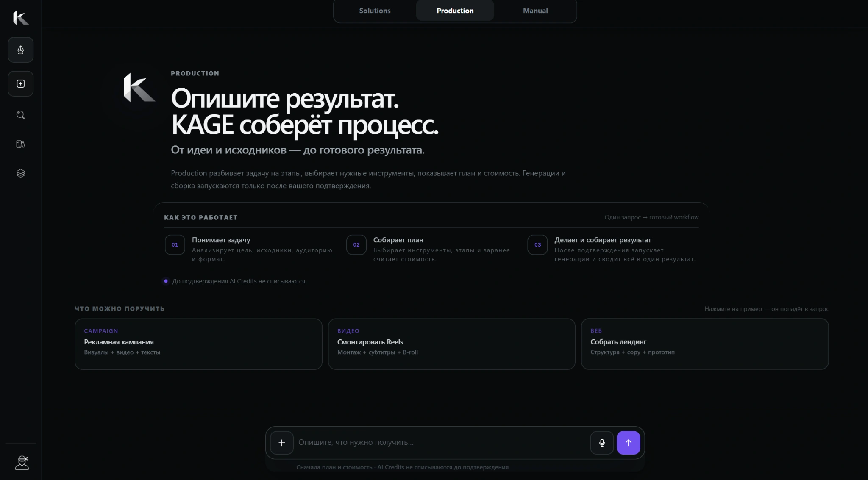
Task: Click the ВИДЕО category label
Action: pos(348,331)
